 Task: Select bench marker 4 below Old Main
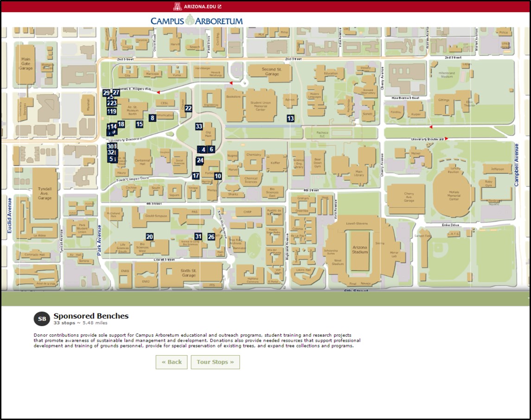203,150
